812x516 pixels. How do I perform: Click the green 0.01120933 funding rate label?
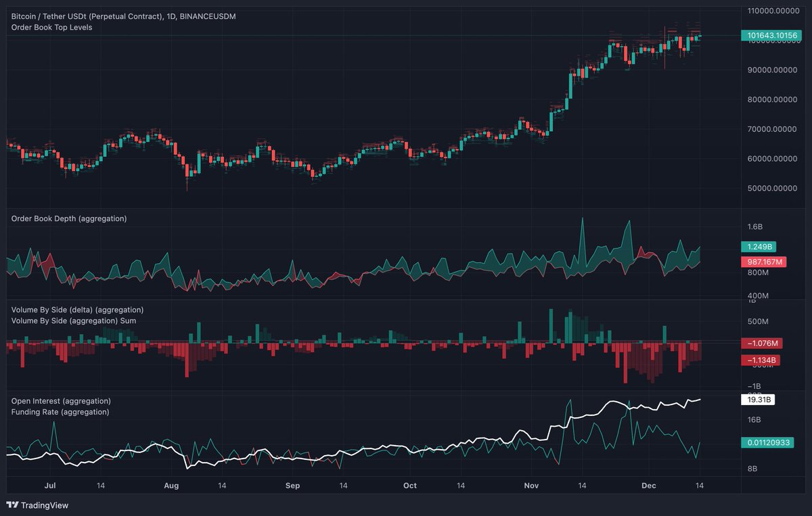768,442
